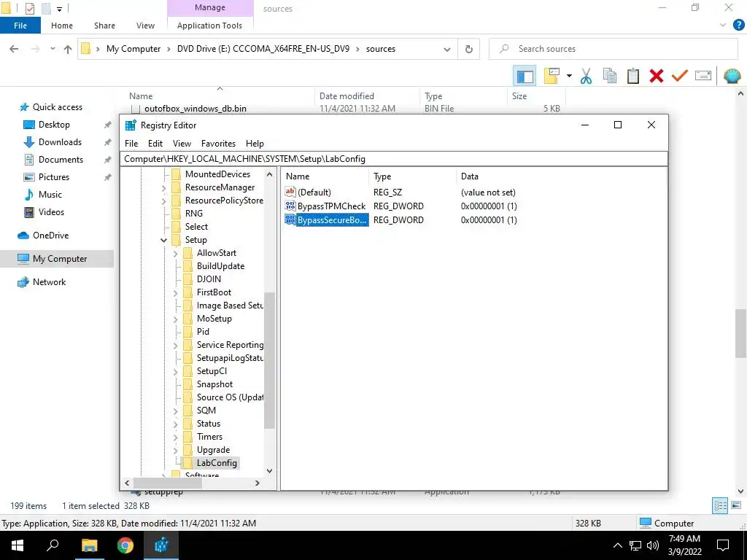
Task: Open the Registry Editor Help menu
Action: tap(255, 144)
